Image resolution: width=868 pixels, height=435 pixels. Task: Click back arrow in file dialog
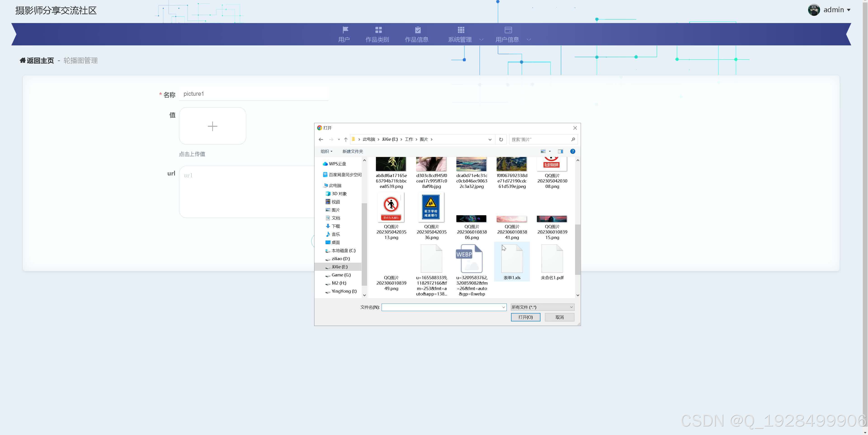point(321,139)
